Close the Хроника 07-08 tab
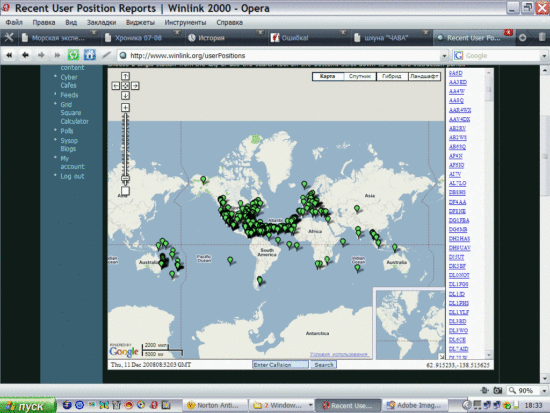550x413 pixels. (x=177, y=33)
